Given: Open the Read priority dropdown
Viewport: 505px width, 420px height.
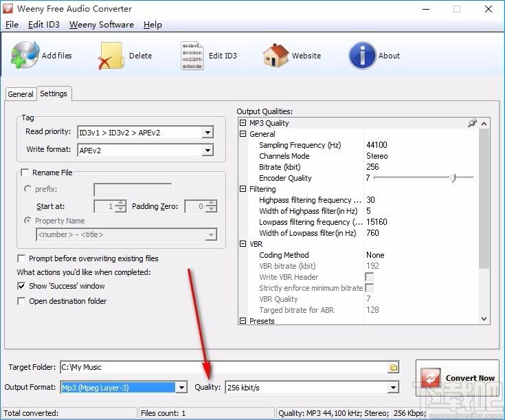Looking at the screenshot, I should click(x=207, y=132).
